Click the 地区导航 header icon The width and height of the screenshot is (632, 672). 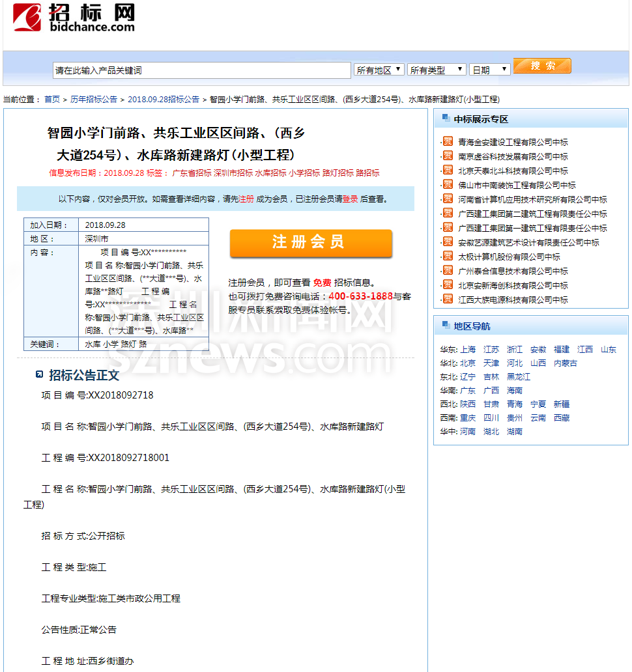point(446,326)
